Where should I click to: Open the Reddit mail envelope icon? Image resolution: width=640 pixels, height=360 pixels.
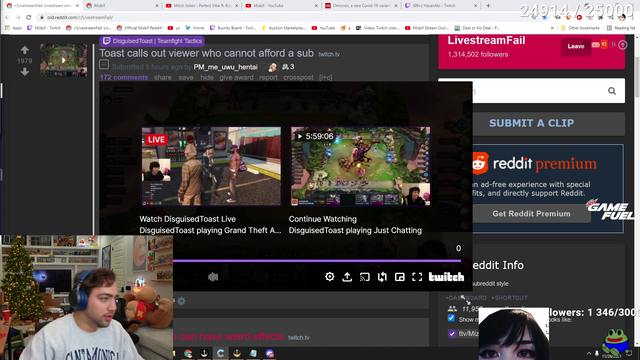pos(596,44)
